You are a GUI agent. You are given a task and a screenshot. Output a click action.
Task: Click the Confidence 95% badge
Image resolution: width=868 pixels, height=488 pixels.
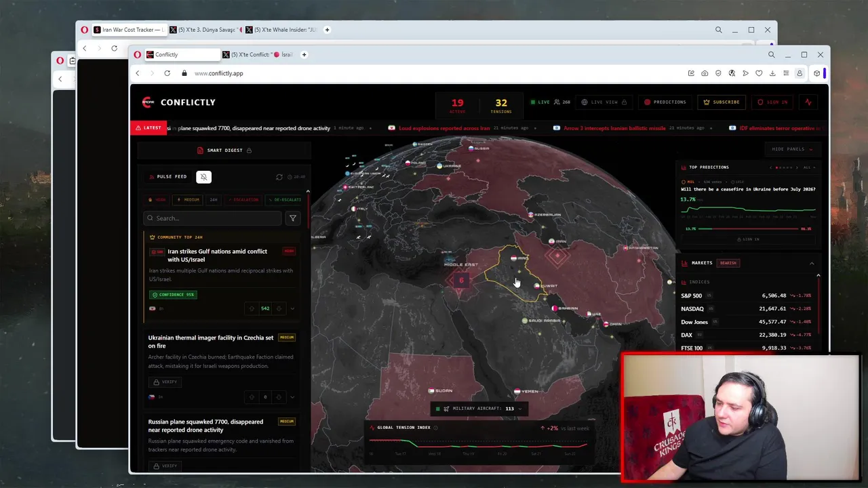click(x=173, y=295)
